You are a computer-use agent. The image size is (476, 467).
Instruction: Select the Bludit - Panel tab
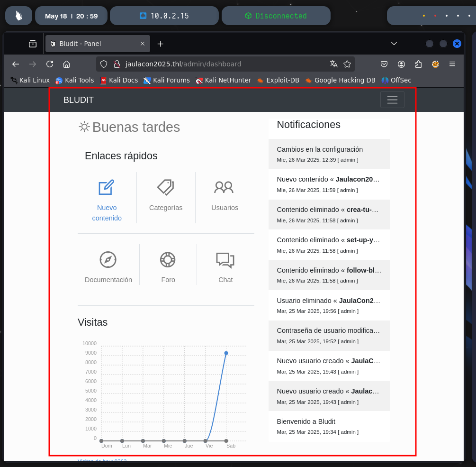click(98, 44)
